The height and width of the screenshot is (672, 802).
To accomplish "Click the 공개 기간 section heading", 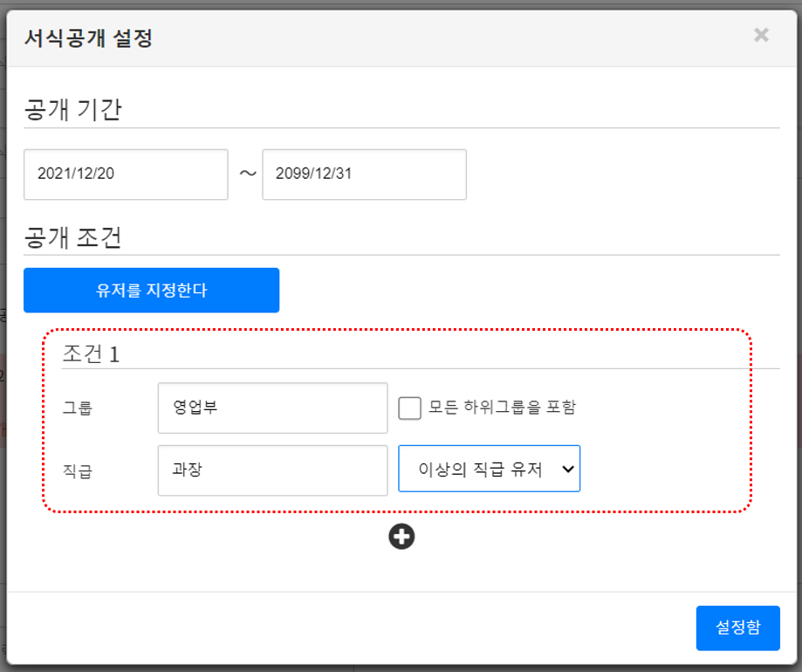I will point(72,110).
